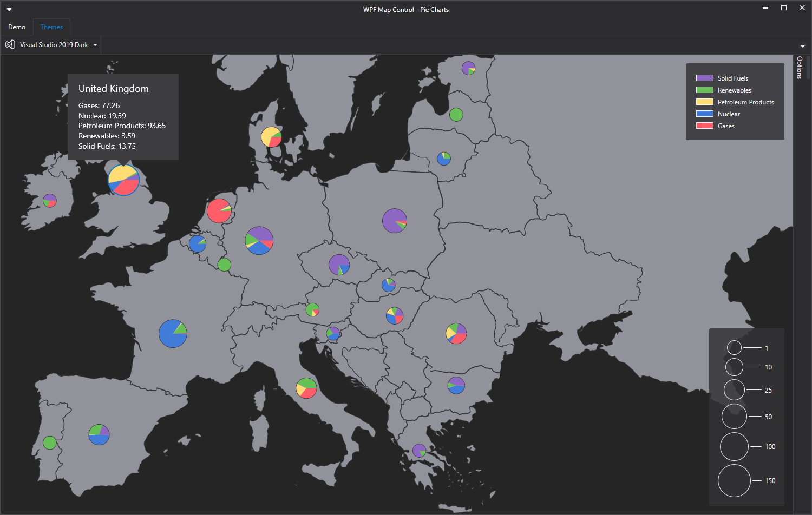Viewport: 812px width, 515px height.
Task: Click the Italy pie chart marker
Action: 306,388
